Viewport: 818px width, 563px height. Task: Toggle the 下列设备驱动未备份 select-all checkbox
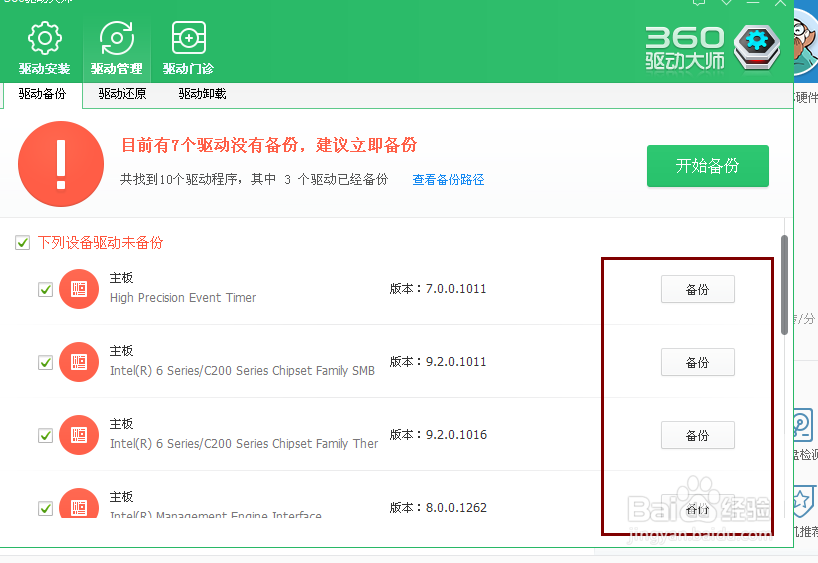coord(23,243)
